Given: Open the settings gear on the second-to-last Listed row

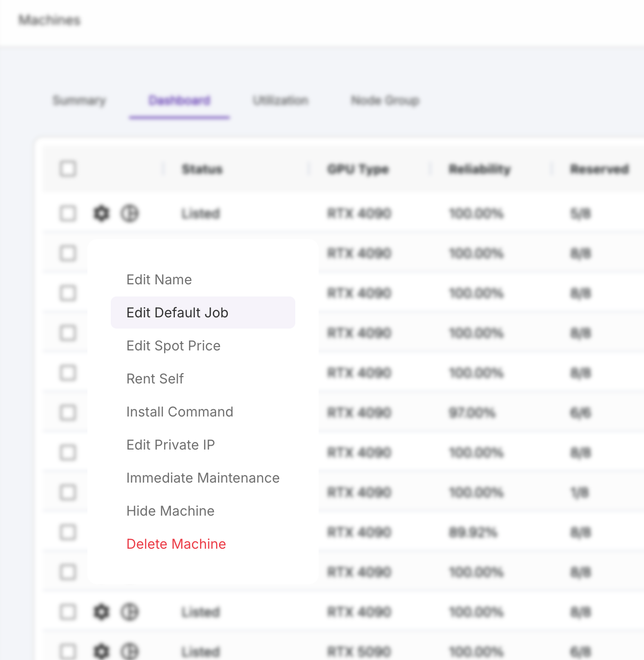Looking at the screenshot, I should pyautogui.click(x=101, y=612).
